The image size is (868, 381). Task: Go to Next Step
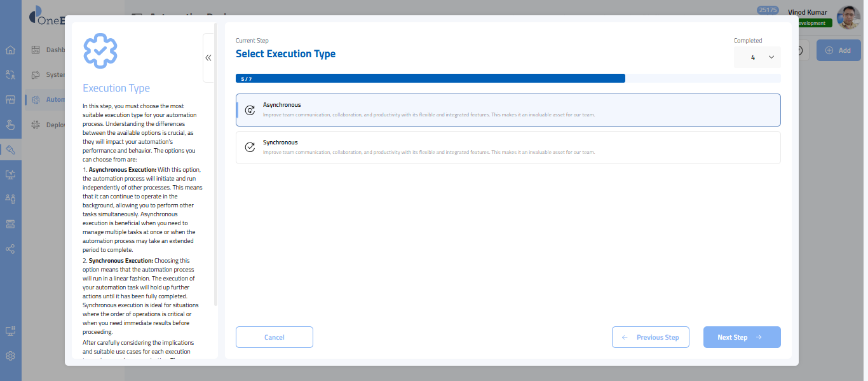[x=742, y=337]
